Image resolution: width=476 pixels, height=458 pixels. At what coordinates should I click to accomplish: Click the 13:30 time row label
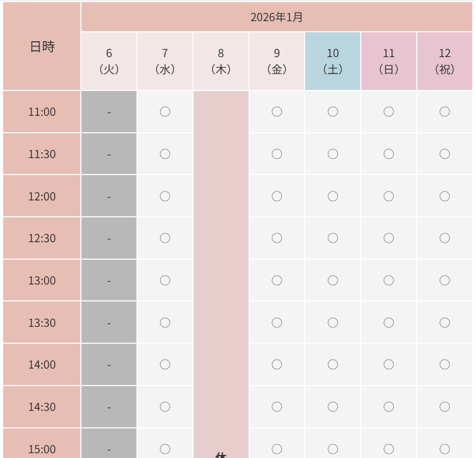click(x=42, y=323)
